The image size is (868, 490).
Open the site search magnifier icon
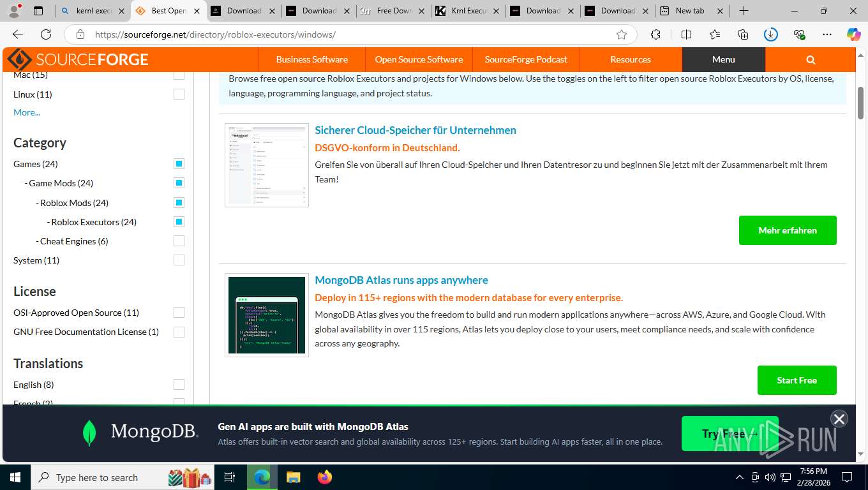pos(811,59)
